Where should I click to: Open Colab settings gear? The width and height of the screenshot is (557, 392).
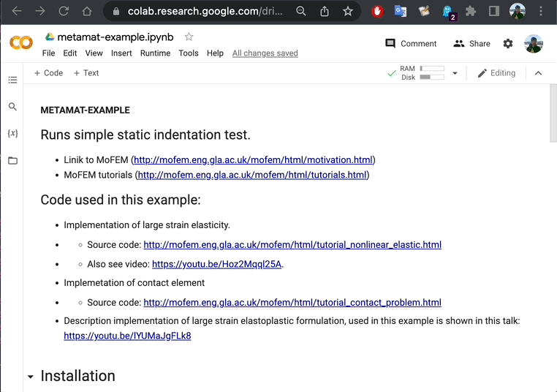[x=508, y=43]
